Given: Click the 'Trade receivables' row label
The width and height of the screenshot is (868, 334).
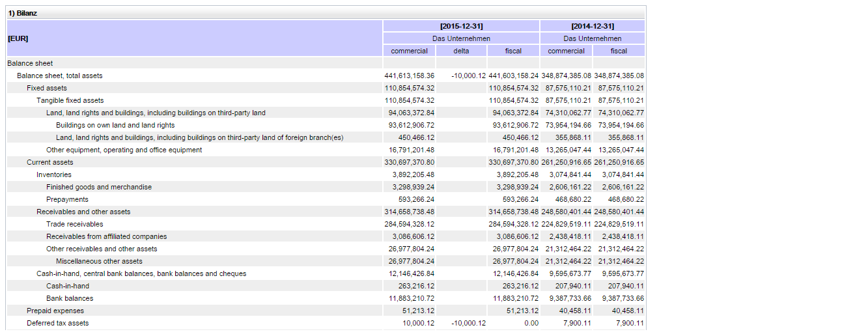Looking at the screenshot, I should click(74, 224).
